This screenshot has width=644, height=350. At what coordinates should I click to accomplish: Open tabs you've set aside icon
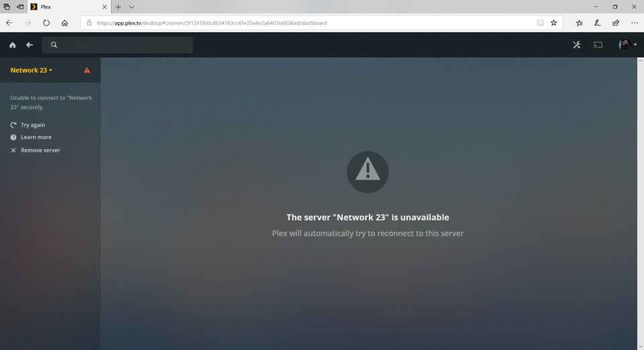coord(7,7)
